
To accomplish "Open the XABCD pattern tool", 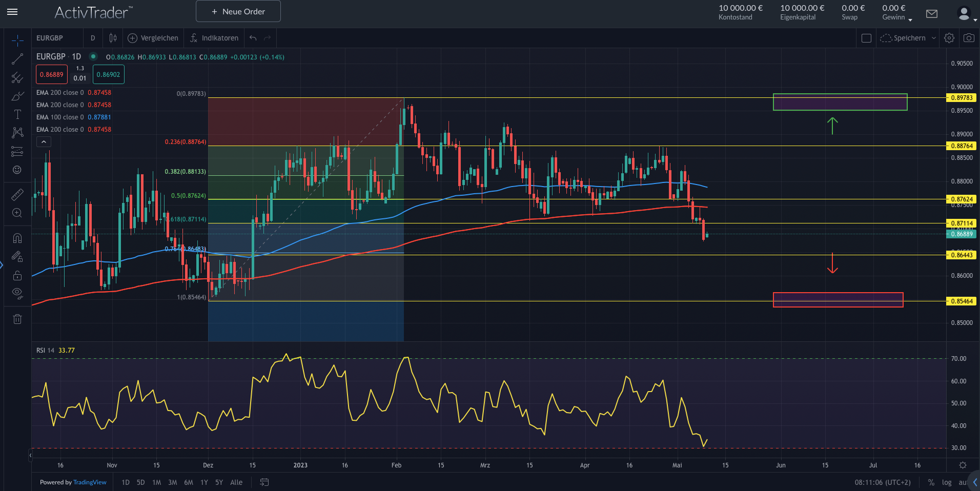I will 17,133.
